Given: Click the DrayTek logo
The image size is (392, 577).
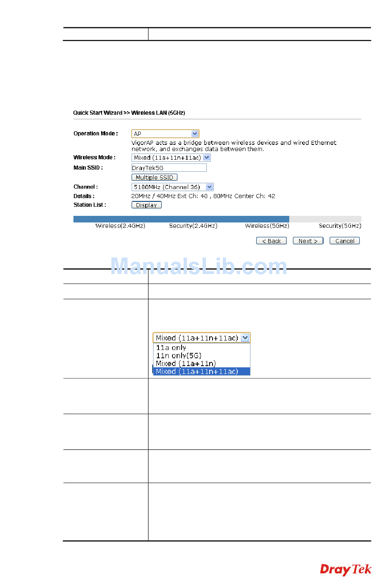Looking at the screenshot, I should click(346, 570).
